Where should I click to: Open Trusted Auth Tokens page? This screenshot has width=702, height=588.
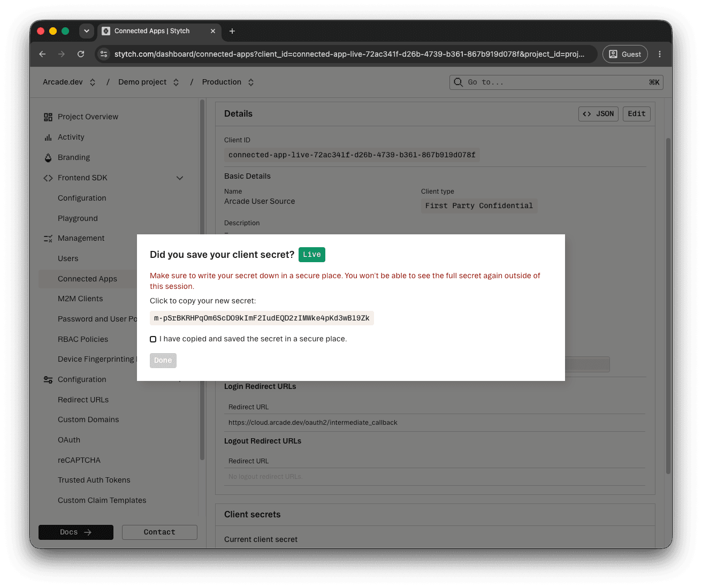click(x=94, y=480)
